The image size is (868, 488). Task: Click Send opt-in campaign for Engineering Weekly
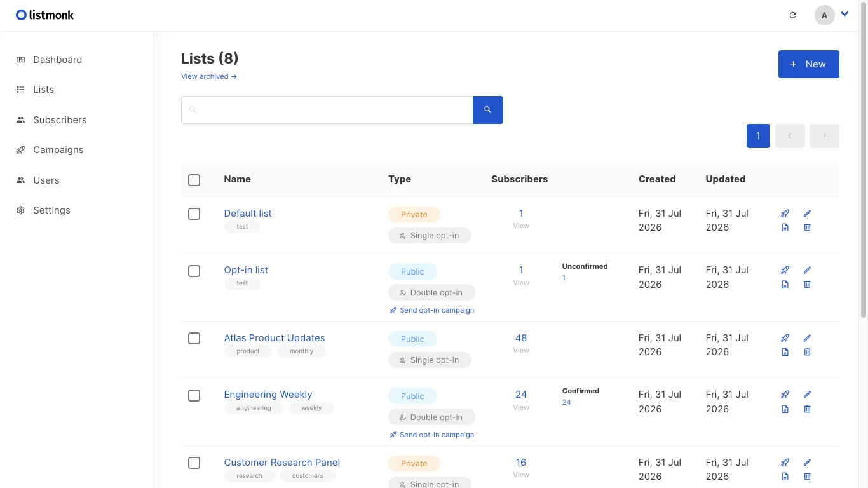pos(432,435)
